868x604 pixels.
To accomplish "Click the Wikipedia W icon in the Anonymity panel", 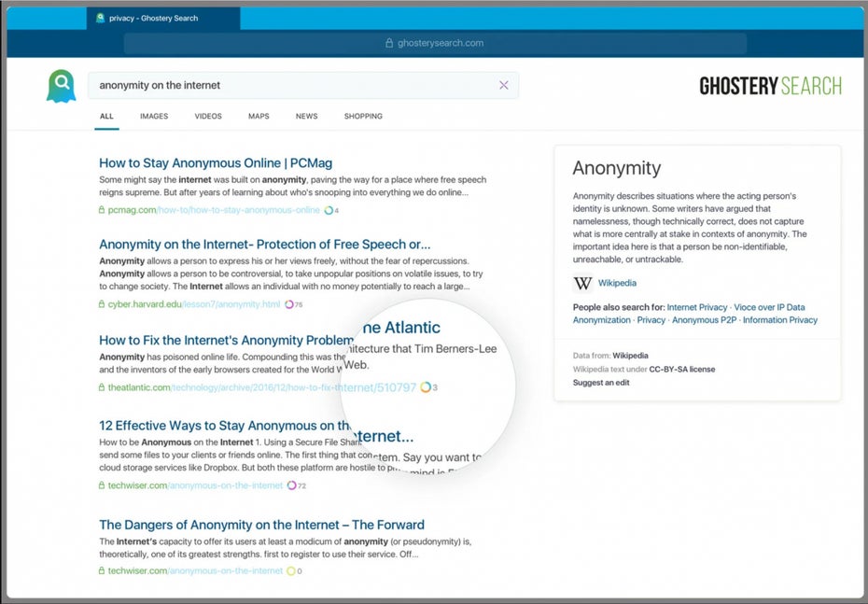I will 582,284.
